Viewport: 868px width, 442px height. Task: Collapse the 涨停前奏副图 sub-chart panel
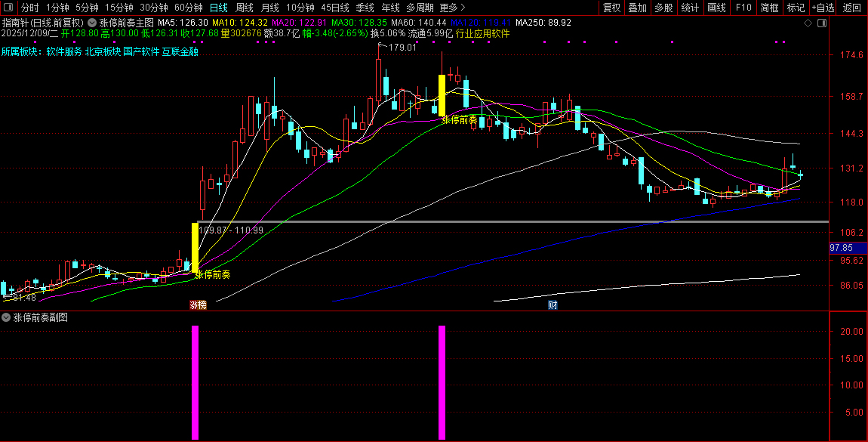tap(6, 318)
